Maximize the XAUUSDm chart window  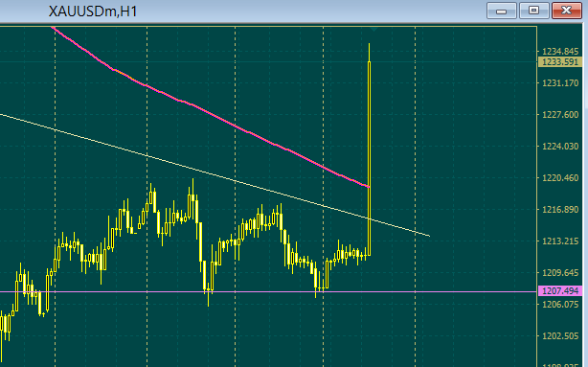point(534,11)
